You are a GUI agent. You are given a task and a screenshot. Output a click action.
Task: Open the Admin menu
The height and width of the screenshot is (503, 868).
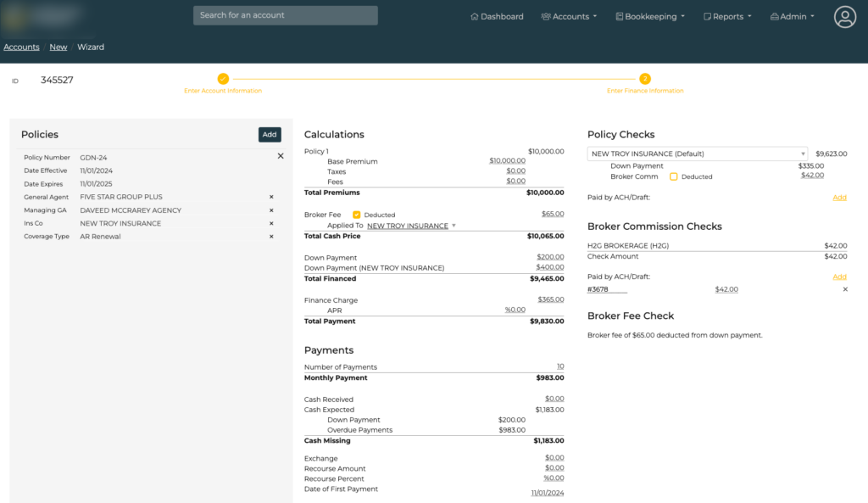(793, 17)
